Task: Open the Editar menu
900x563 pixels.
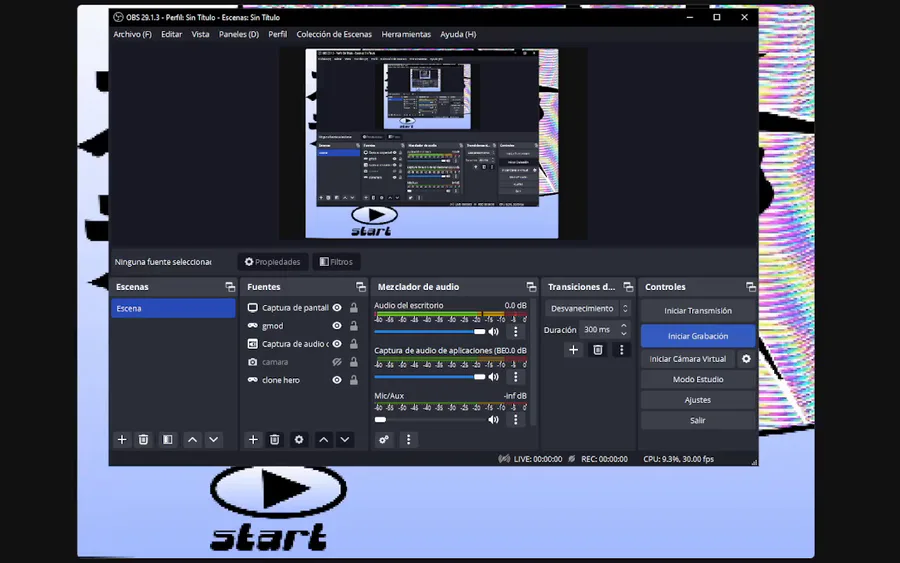Action: [171, 34]
